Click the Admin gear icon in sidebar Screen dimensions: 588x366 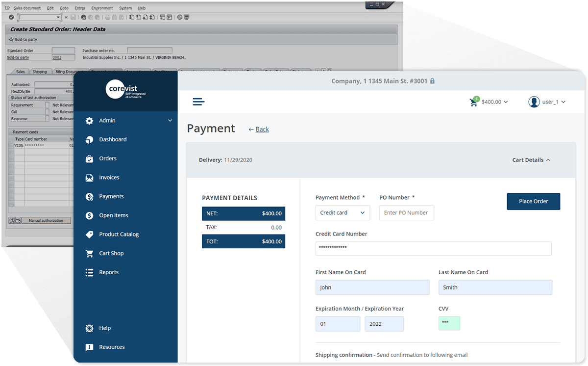[89, 121]
